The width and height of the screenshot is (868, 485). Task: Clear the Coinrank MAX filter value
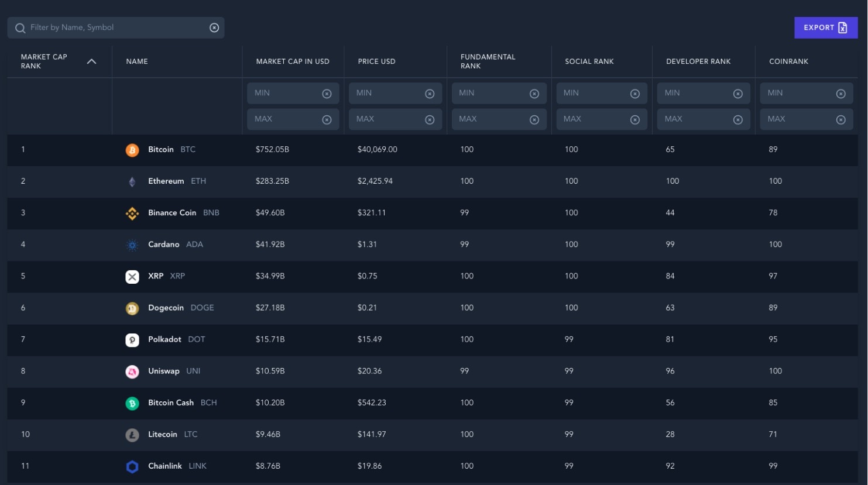[840, 119]
